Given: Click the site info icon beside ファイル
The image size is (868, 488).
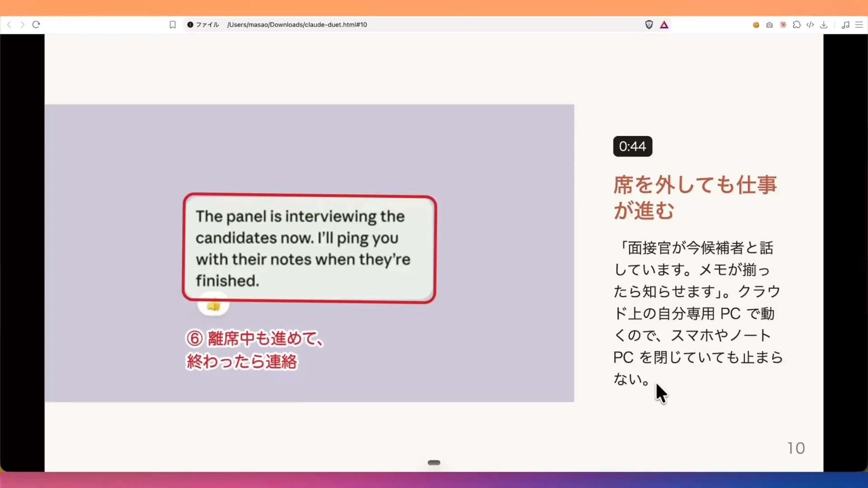Looking at the screenshot, I should point(190,25).
